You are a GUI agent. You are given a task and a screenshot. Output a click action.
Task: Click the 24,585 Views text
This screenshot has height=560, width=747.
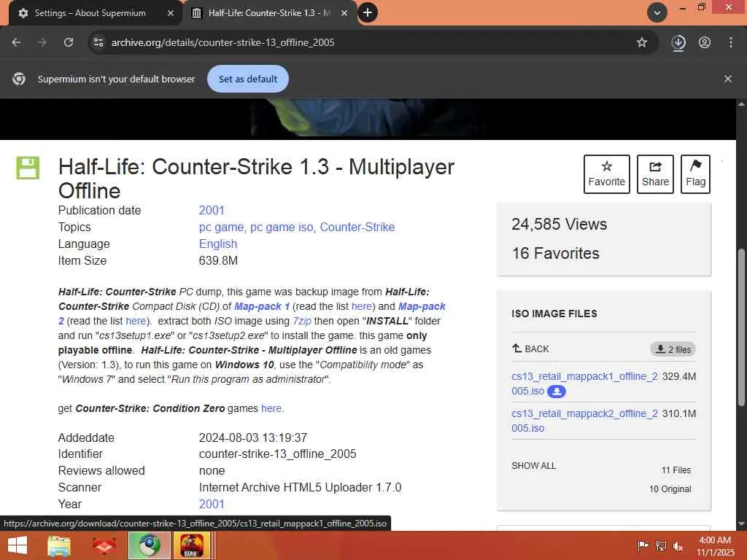tap(560, 225)
